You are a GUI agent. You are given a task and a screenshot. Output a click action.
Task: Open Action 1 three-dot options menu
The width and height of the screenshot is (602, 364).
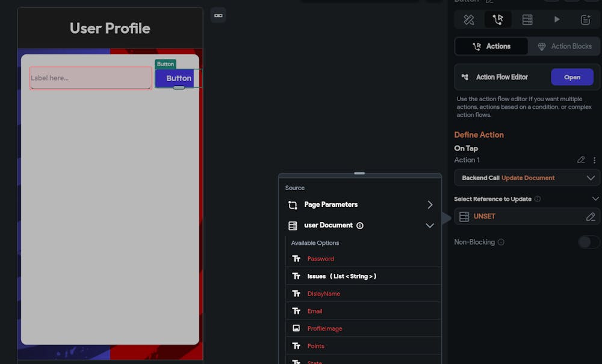pyautogui.click(x=594, y=160)
